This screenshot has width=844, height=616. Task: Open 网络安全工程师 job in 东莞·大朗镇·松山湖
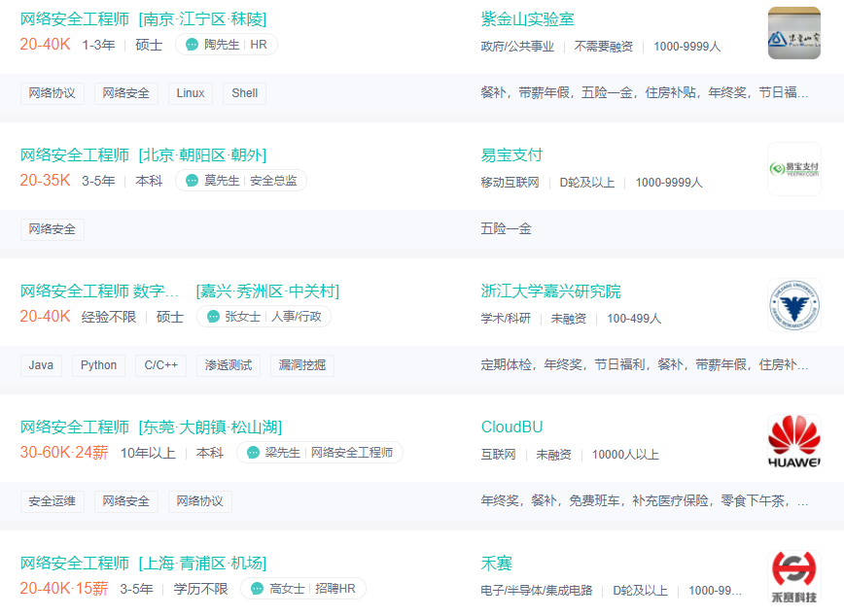pyautogui.click(x=151, y=428)
